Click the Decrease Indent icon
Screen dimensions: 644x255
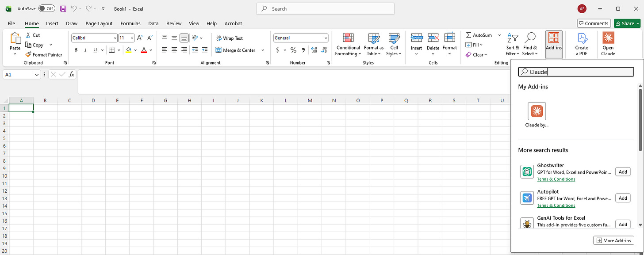click(195, 50)
